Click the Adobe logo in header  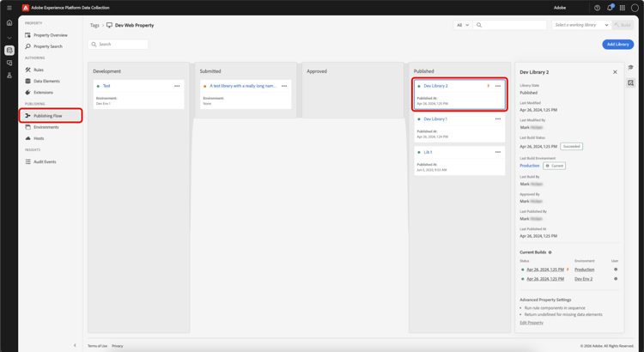26,8
